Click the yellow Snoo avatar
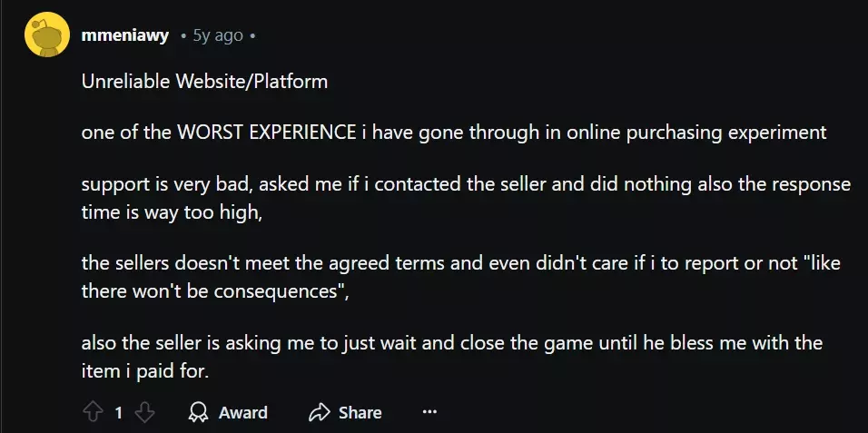 47,35
